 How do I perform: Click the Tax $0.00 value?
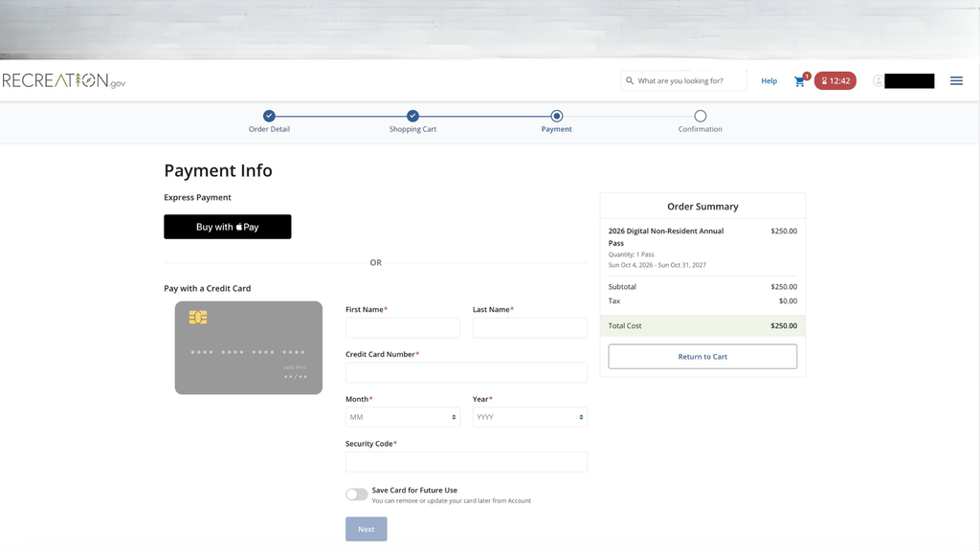[789, 301]
